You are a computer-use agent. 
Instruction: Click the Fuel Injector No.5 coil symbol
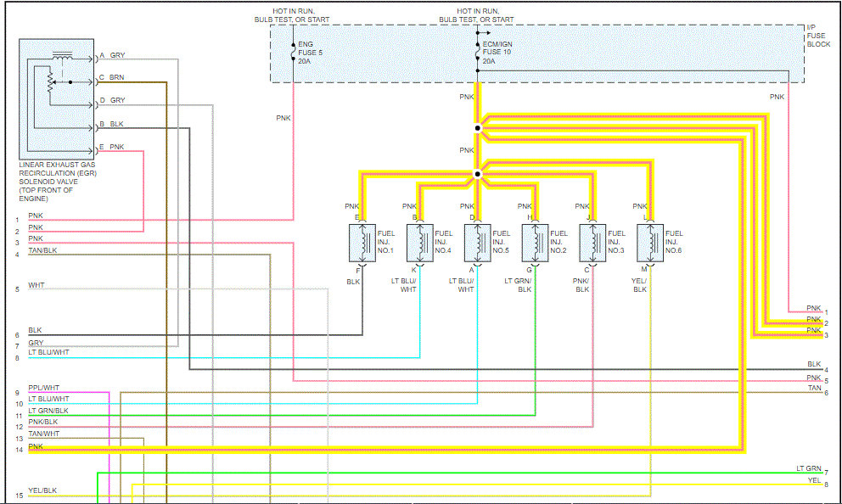tap(477, 243)
